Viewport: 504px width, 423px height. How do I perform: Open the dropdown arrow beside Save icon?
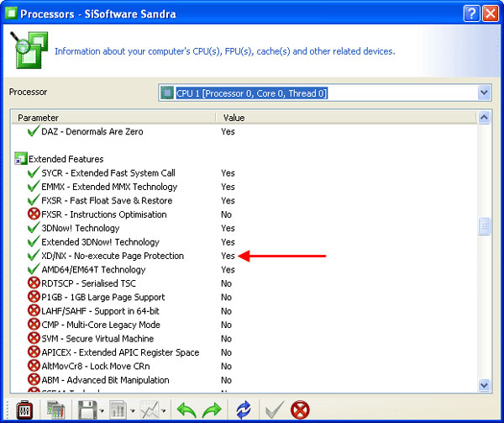click(102, 410)
